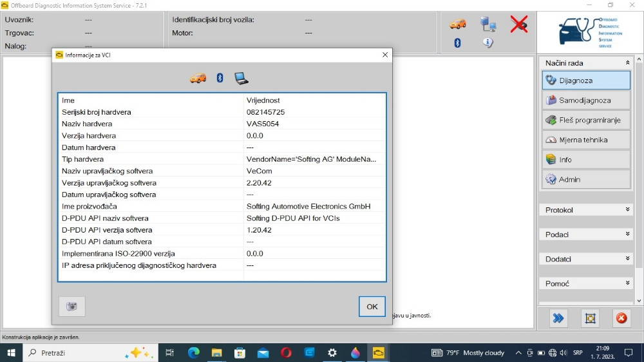Open the weather widget showing 79°F Mostly cloudy

tap(468, 352)
